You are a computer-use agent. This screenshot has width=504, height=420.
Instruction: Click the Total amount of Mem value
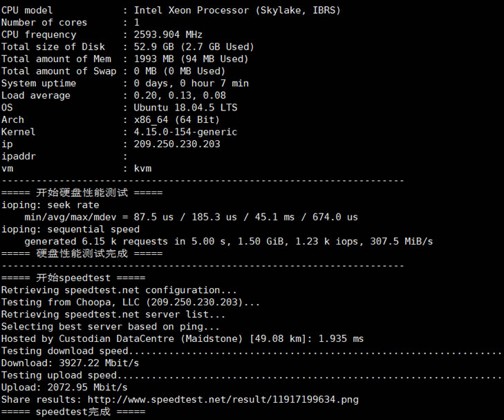click(x=191, y=59)
